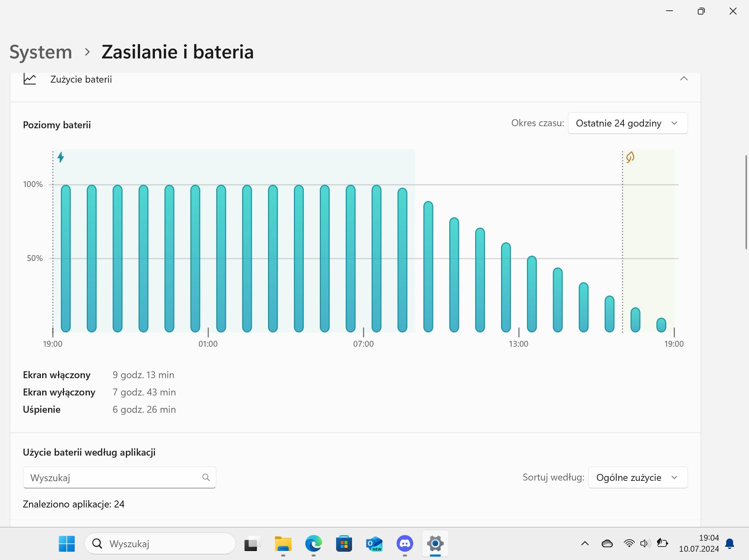Screen dimensions: 749x560
Task: Open Wi-Fi network tray icon
Action: (x=629, y=544)
